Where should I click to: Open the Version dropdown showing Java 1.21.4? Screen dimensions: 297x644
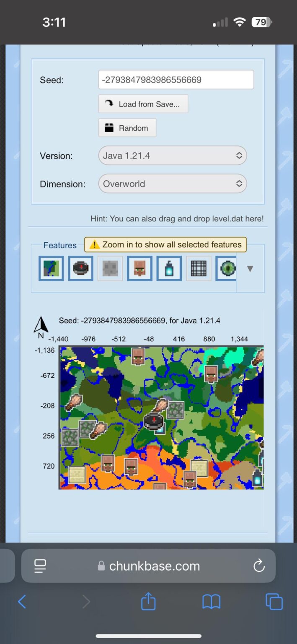173,156
